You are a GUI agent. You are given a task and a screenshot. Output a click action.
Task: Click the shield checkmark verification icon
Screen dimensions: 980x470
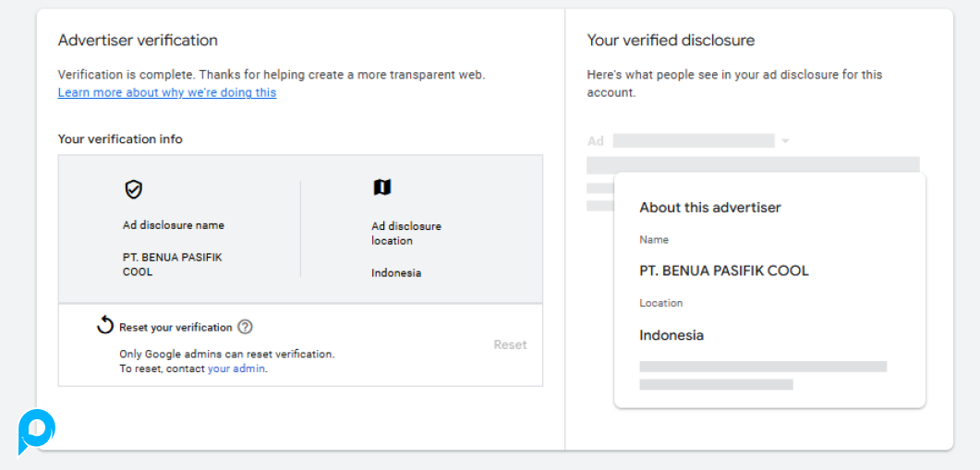134,189
